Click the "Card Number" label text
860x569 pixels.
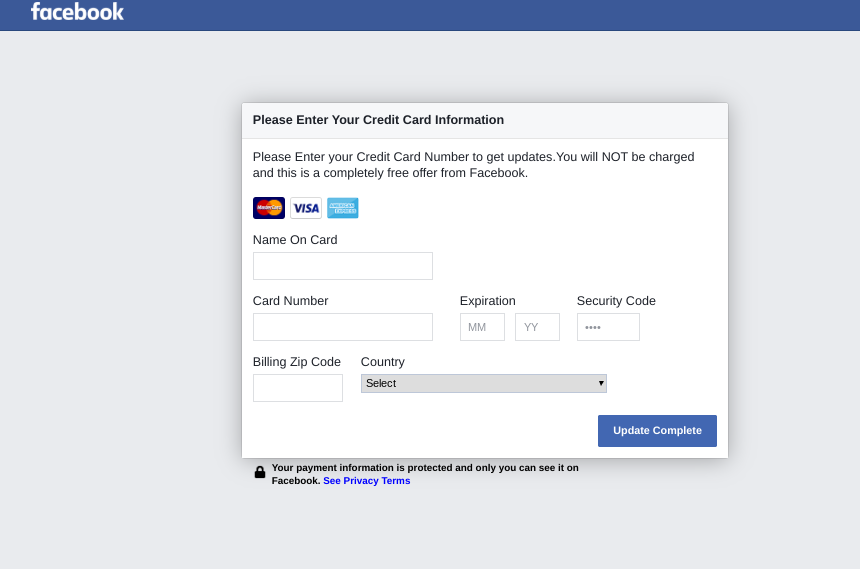click(290, 301)
